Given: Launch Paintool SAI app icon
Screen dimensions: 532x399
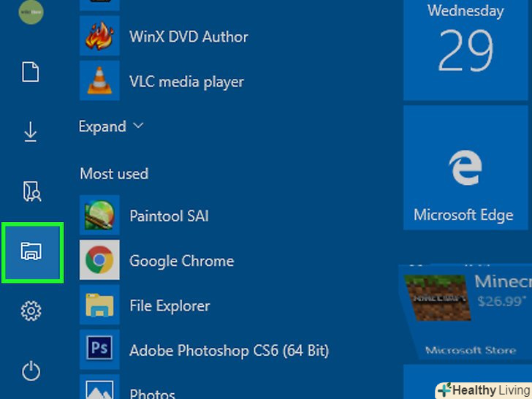Looking at the screenshot, I should coord(99,215).
